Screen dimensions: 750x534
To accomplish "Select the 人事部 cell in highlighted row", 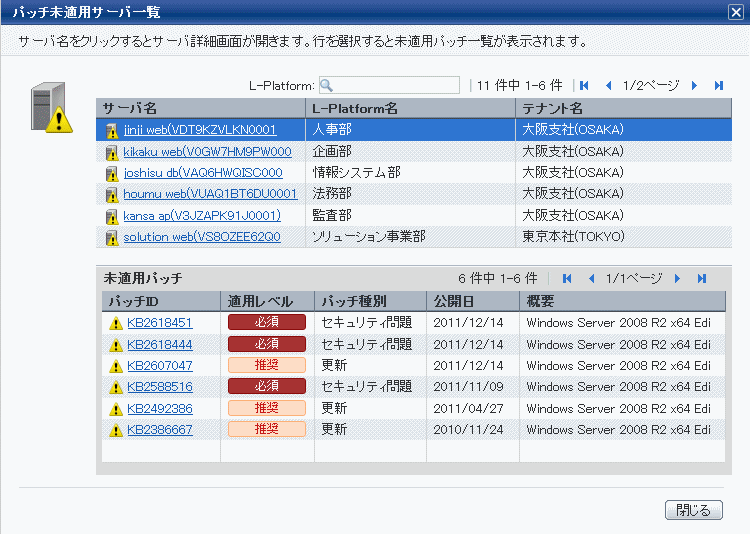I will (x=410, y=130).
